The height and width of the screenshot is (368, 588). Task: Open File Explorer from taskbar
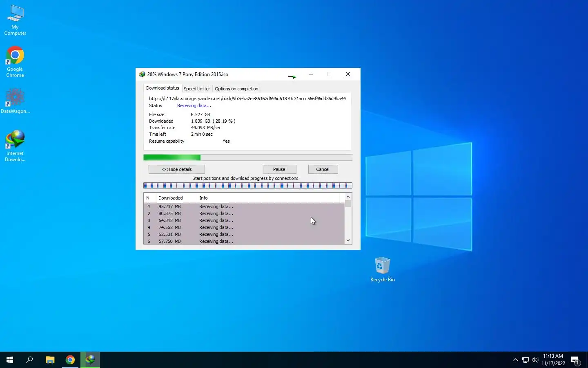[50, 360]
